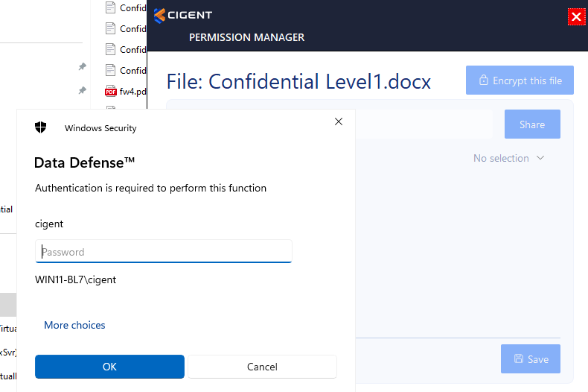Click the Save button in Permission Manager
Viewport: 588px width, 392px height.
[531, 359]
